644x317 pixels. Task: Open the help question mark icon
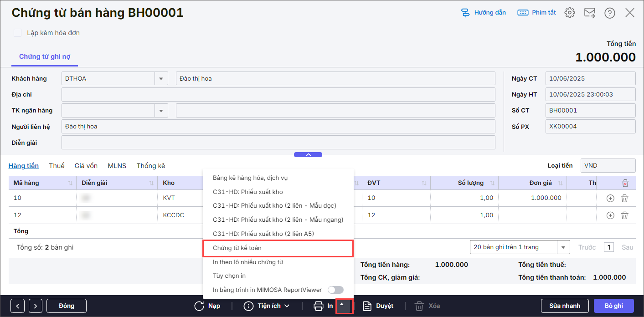tap(610, 13)
